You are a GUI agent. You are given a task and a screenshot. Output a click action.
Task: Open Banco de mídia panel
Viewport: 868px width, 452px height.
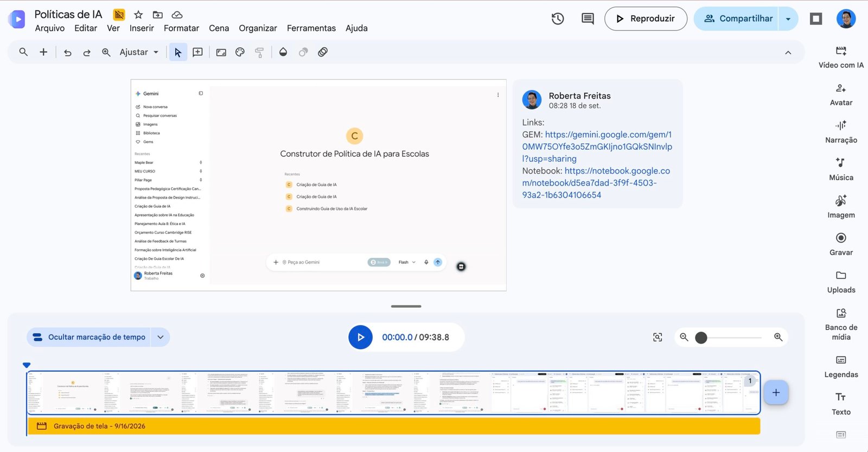click(x=841, y=324)
